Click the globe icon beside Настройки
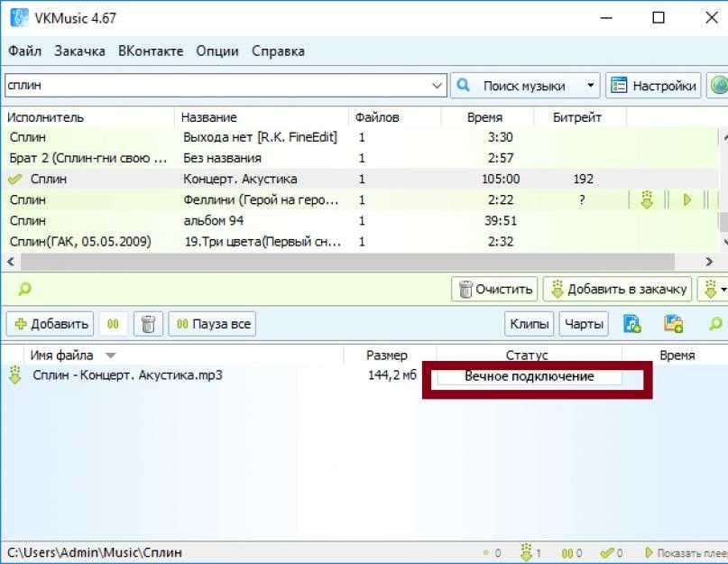 coord(718,86)
